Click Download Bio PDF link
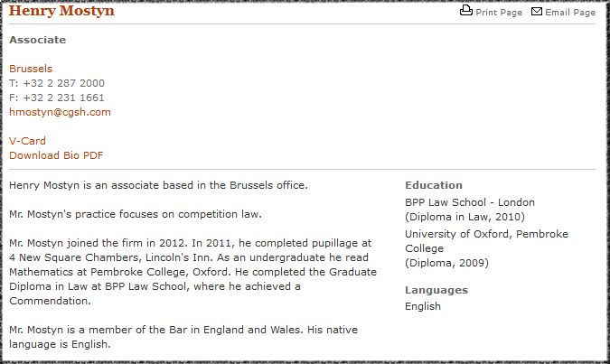The image size is (610, 364). (x=56, y=155)
